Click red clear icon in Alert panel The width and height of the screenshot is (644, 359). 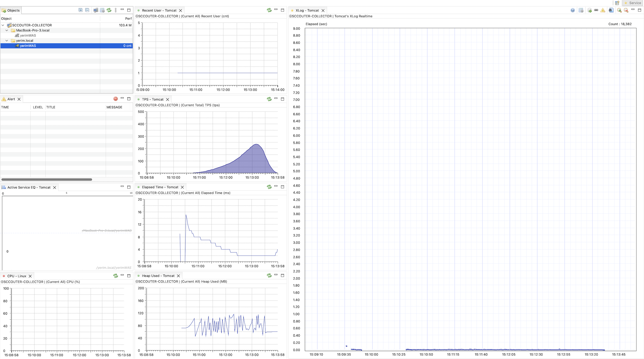pyautogui.click(x=115, y=99)
